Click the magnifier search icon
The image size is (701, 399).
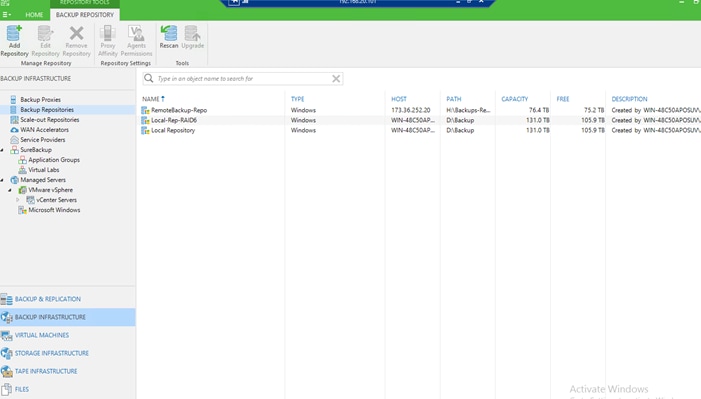click(x=148, y=78)
